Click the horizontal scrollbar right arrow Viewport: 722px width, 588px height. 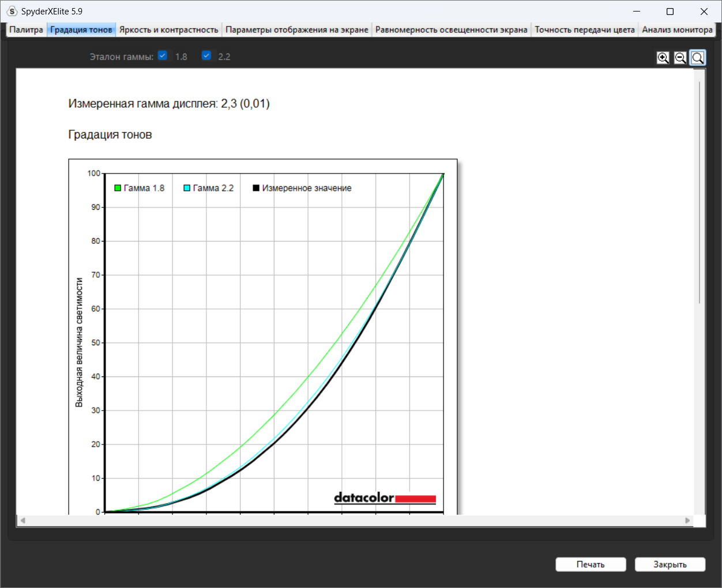coord(687,521)
